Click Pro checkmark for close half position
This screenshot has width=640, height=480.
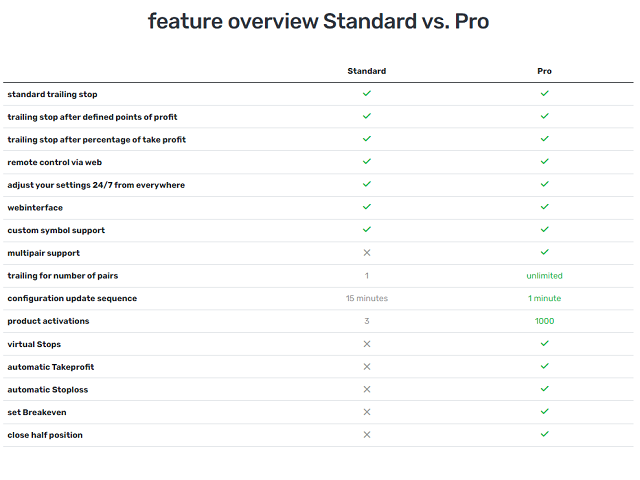click(x=544, y=434)
